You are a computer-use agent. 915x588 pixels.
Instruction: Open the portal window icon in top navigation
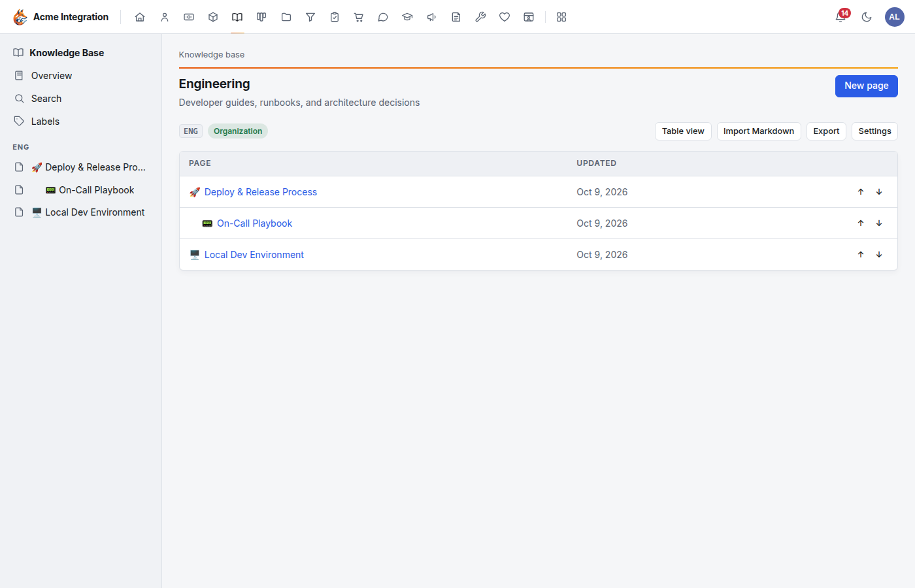pyautogui.click(x=529, y=17)
